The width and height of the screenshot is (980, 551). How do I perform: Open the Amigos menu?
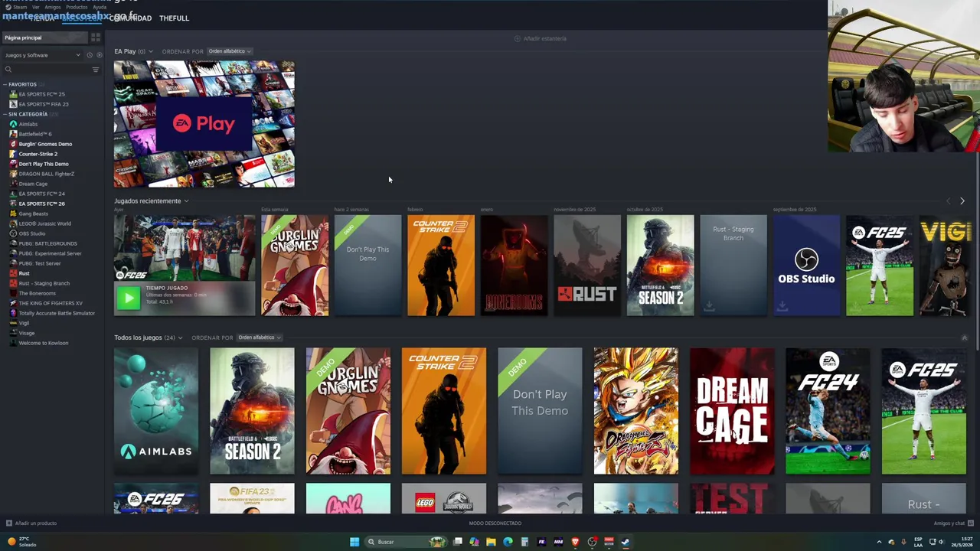53,7
